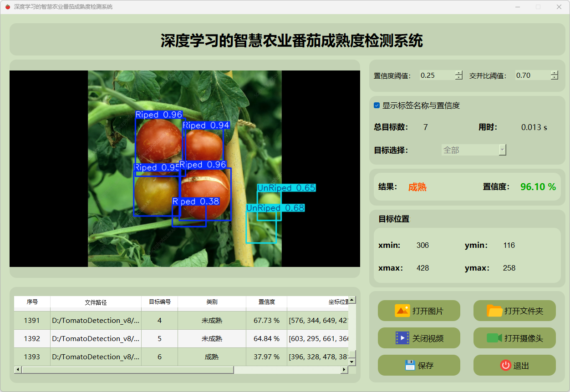
Task: Decrease the IoU threshold with down arrow
Action: (x=554, y=78)
